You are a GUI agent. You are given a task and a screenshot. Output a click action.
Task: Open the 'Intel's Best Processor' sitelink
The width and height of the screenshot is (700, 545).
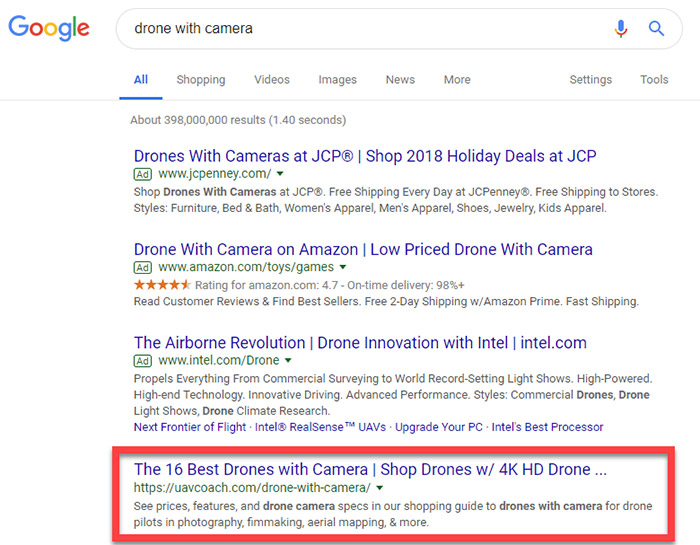click(547, 427)
